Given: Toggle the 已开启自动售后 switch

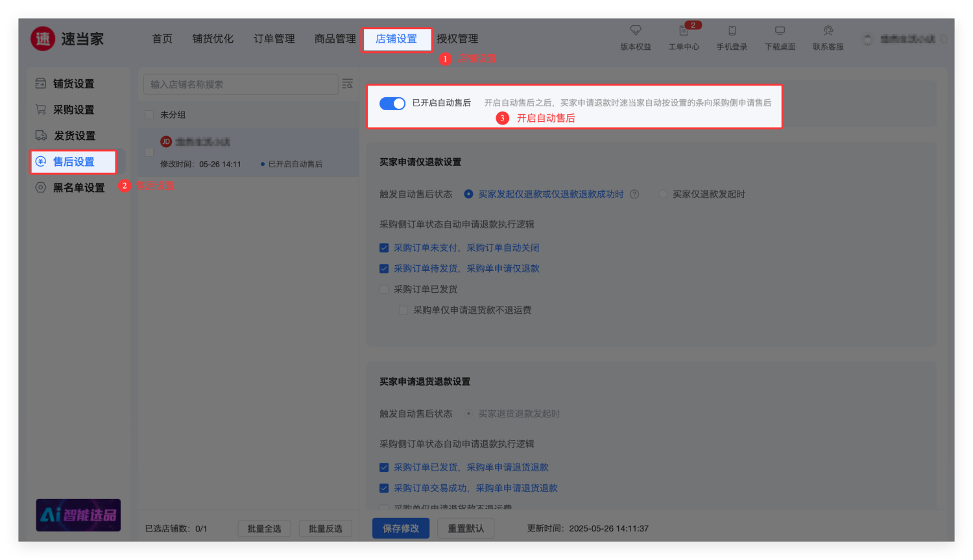Looking at the screenshot, I should (x=392, y=104).
